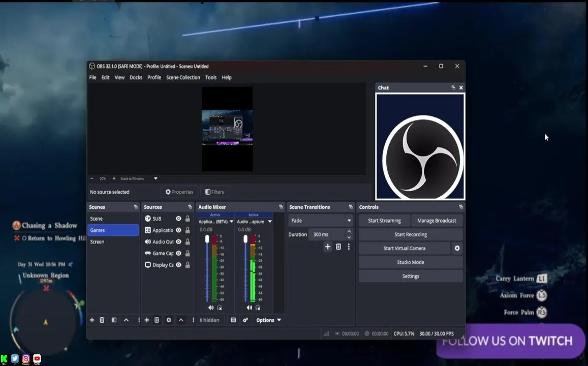This screenshot has height=366, width=588.
Task: Pop out the Scenes dock
Action: [136, 207]
